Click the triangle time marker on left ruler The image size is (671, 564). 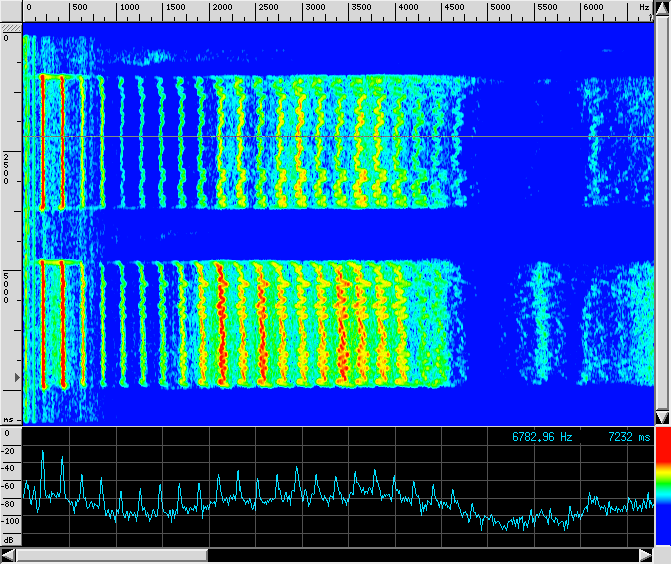[16, 377]
